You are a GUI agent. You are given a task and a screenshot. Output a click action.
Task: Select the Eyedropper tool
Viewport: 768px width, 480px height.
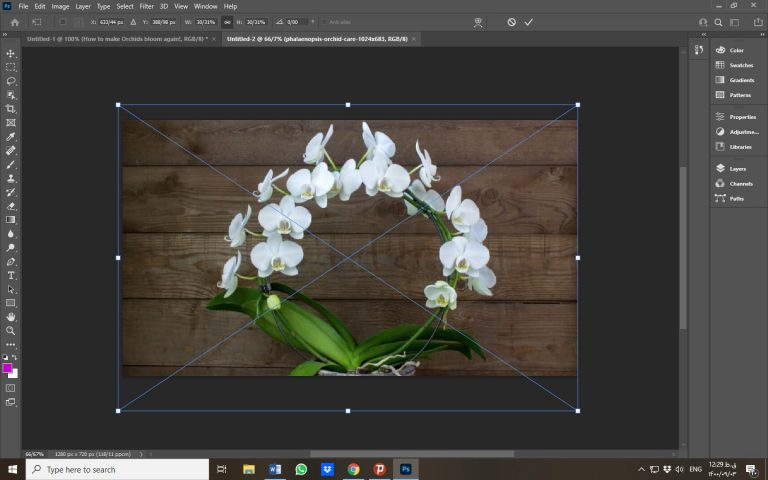point(11,137)
